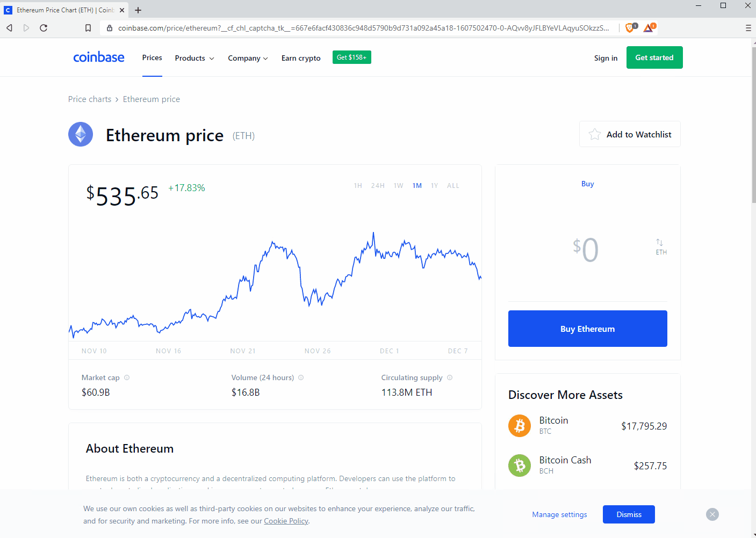Open the Company dropdown

247,57
